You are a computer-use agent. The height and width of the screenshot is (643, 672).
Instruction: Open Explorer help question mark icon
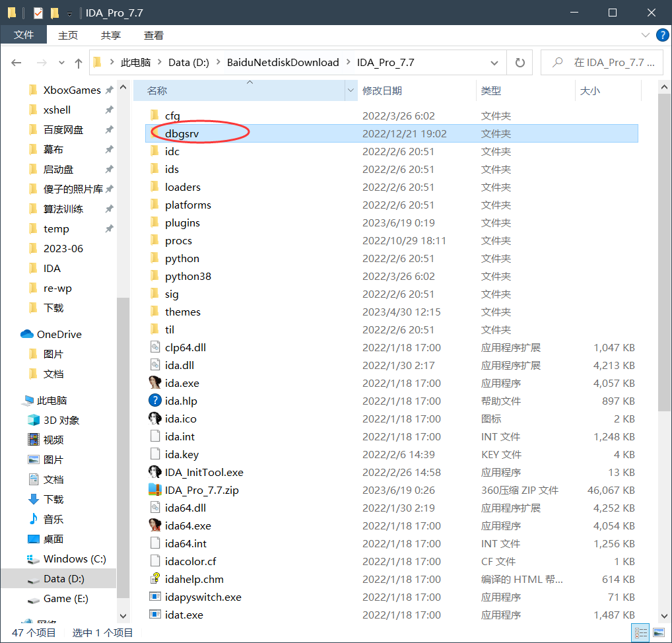662,35
